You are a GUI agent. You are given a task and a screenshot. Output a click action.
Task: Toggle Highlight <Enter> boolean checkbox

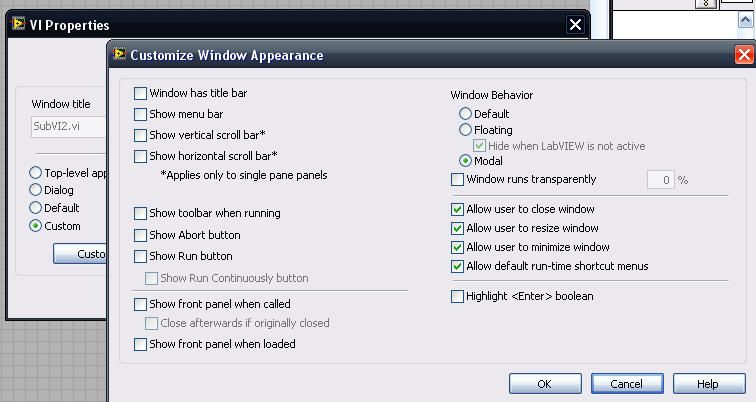tap(458, 297)
